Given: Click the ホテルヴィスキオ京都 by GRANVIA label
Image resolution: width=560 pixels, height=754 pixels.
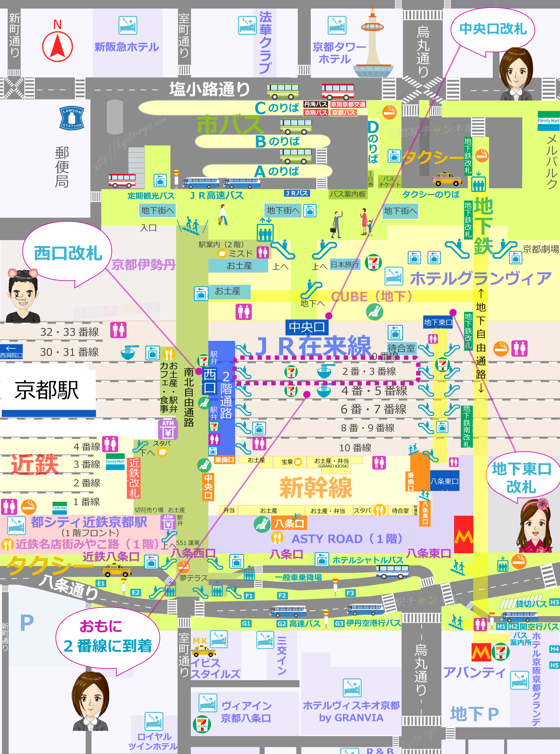Looking at the screenshot, I should (x=351, y=711).
